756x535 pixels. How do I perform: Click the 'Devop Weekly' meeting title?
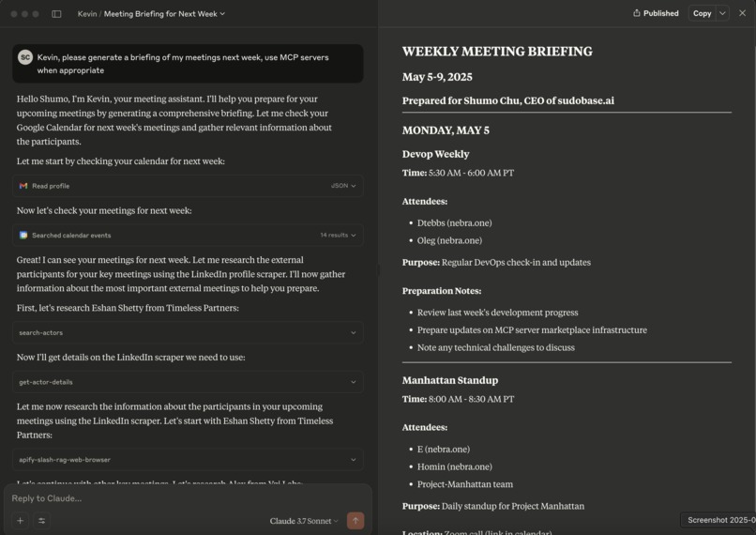(435, 154)
